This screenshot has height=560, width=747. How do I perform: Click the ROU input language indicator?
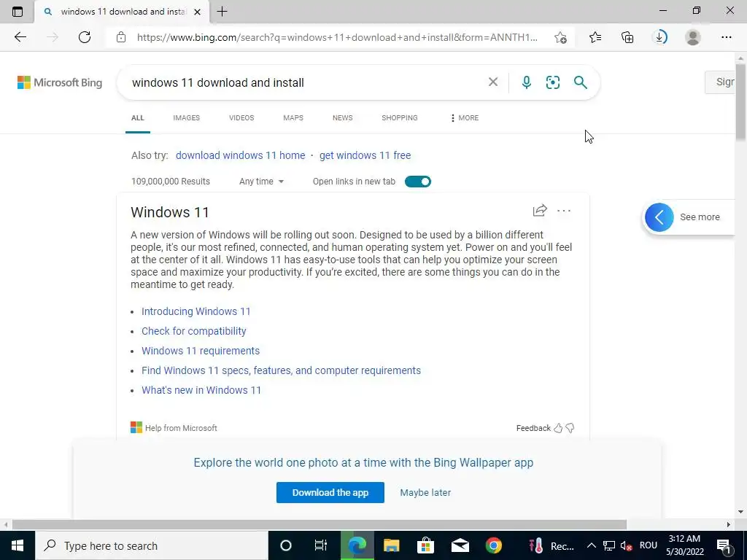(x=649, y=545)
